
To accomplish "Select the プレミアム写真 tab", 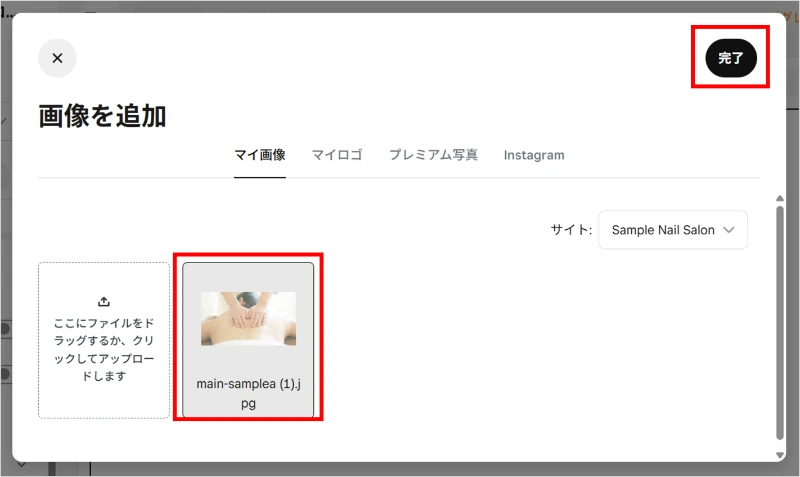I will 433,155.
